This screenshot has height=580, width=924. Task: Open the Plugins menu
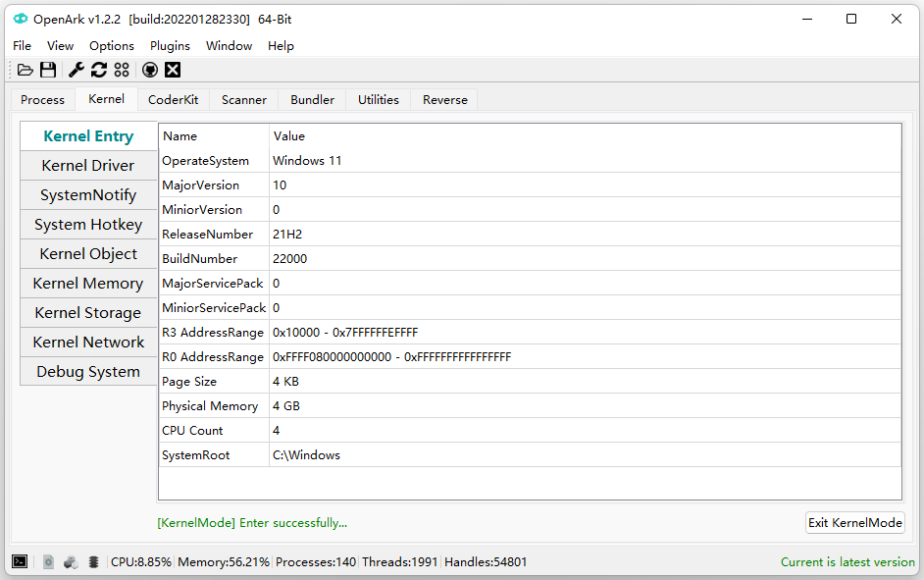pos(170,46)
